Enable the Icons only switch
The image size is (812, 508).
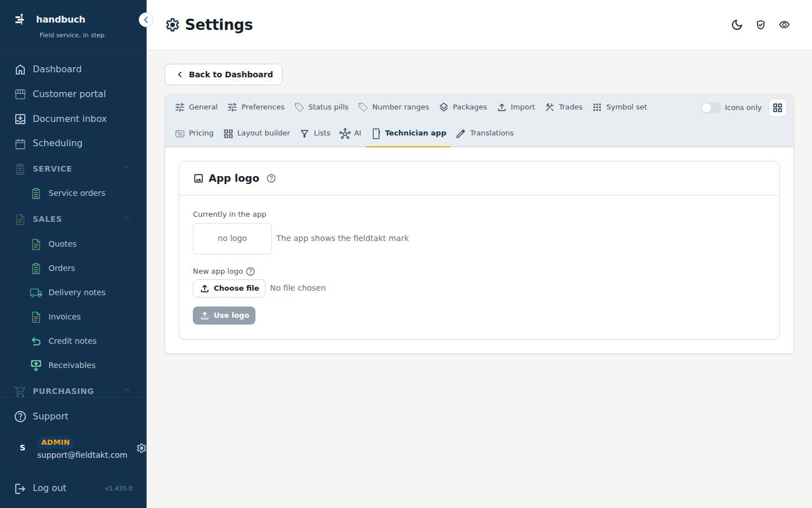710,108
